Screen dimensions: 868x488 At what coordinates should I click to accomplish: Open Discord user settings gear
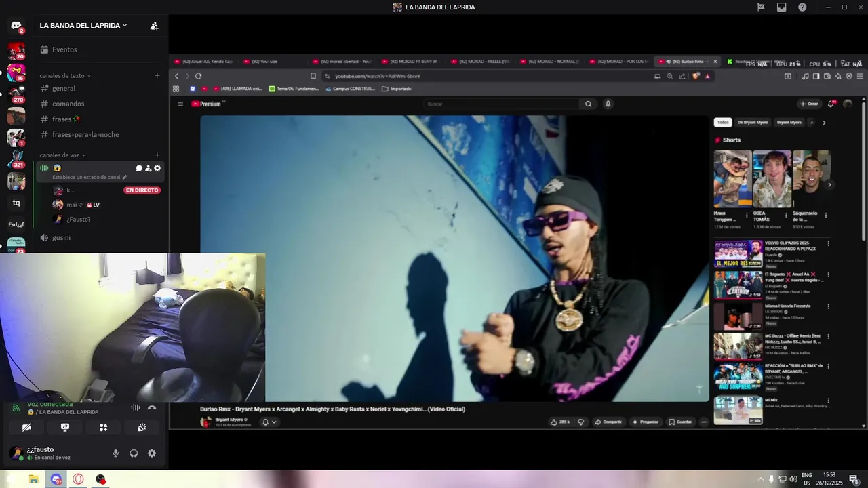click(152, 453)
